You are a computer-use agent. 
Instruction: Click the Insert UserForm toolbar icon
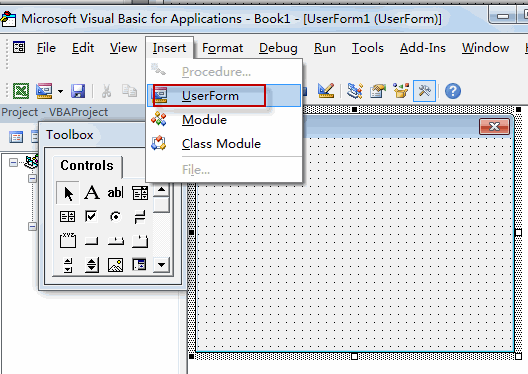[x=44, y=91]
